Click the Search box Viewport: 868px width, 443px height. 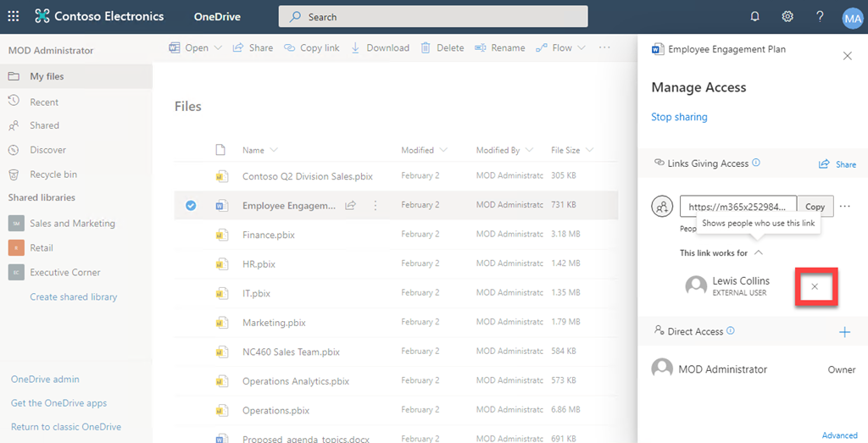(x=432, y=16)
